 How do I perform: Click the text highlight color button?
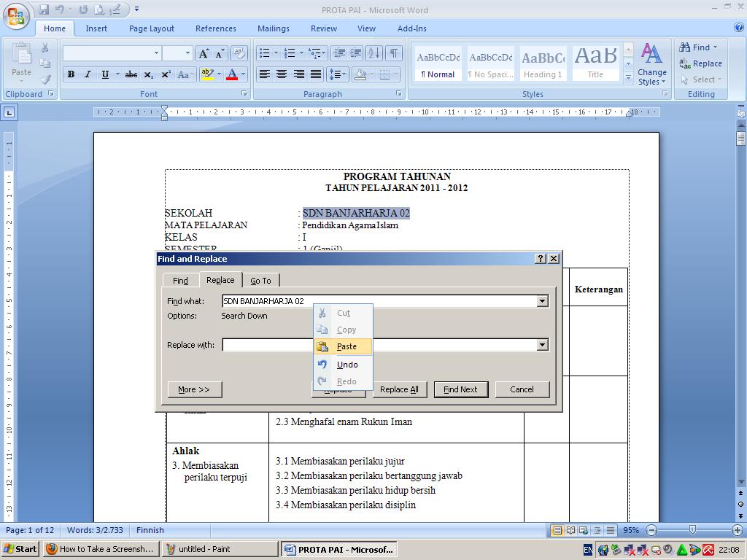(208, 75)
